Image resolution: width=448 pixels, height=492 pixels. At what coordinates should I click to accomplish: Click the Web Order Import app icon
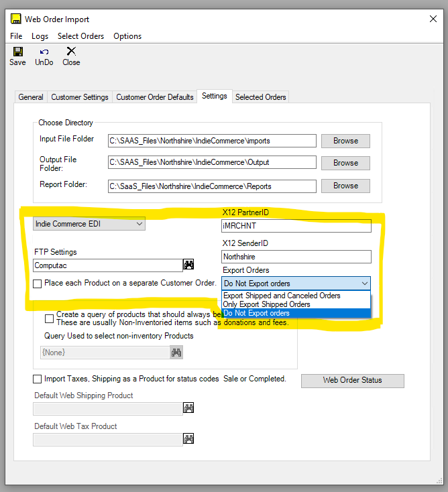point(16,19)
